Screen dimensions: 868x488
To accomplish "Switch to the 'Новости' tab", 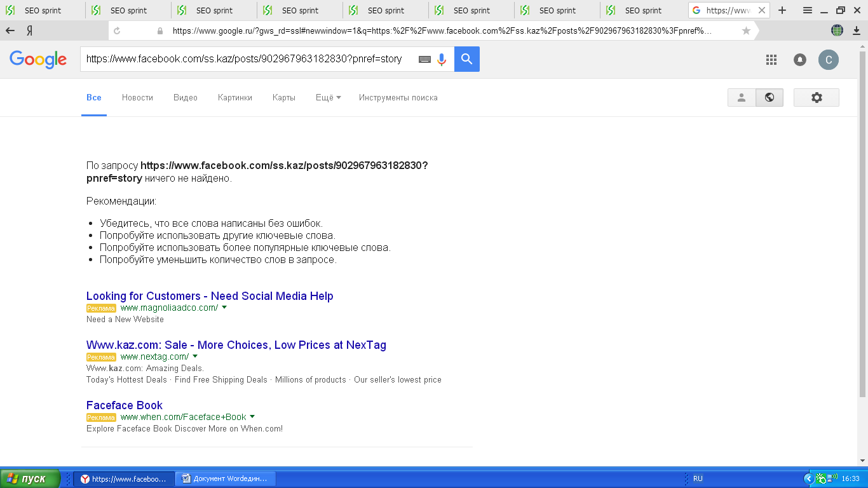I will click(x=137, y=97).
